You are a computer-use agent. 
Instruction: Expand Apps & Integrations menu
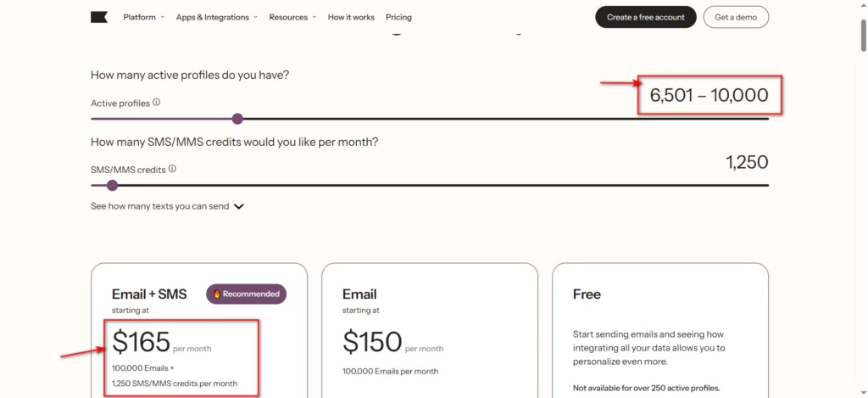[217, 17]
